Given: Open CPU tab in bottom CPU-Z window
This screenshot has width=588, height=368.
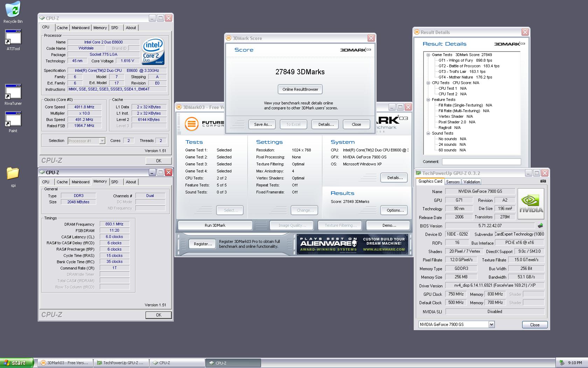Looking at the screenshot, I should point(46,182).
